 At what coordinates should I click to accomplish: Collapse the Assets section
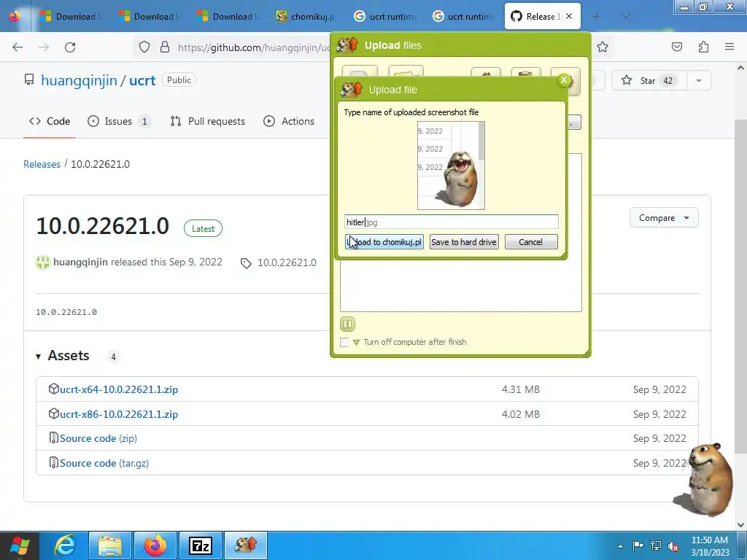63,356
